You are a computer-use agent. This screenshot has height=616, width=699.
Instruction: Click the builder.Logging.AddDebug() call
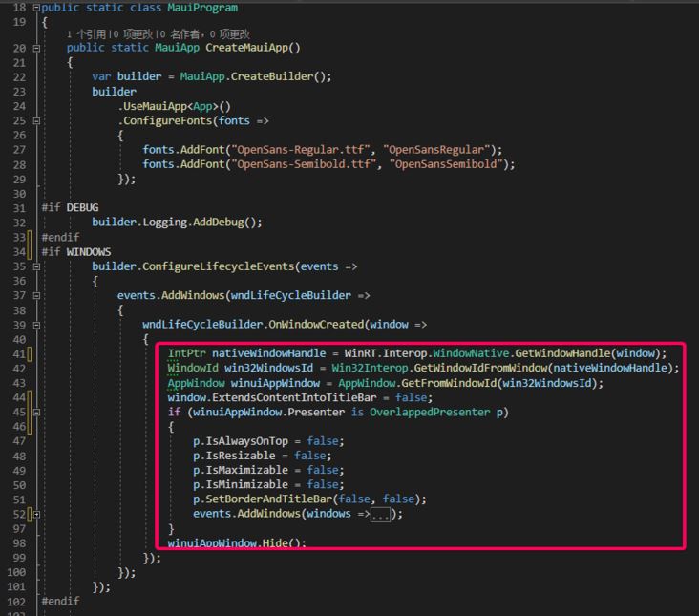[177, 223]
